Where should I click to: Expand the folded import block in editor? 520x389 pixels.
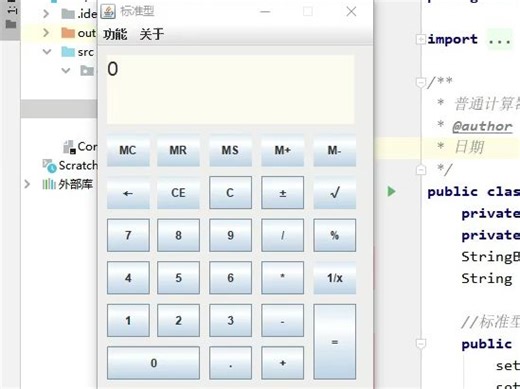point(421,39)
